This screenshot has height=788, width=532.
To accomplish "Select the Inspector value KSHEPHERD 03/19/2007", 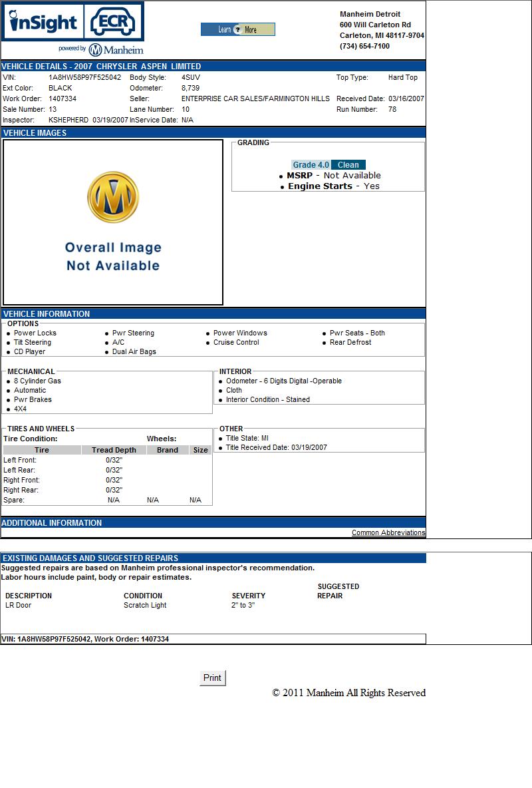I will tap(88, 120).
